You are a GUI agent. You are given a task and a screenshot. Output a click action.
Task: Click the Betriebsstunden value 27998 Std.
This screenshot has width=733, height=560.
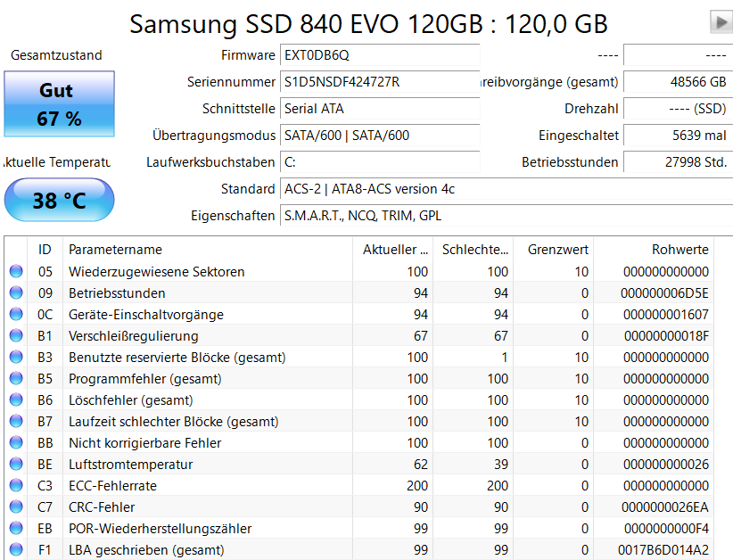pos(679,162)
